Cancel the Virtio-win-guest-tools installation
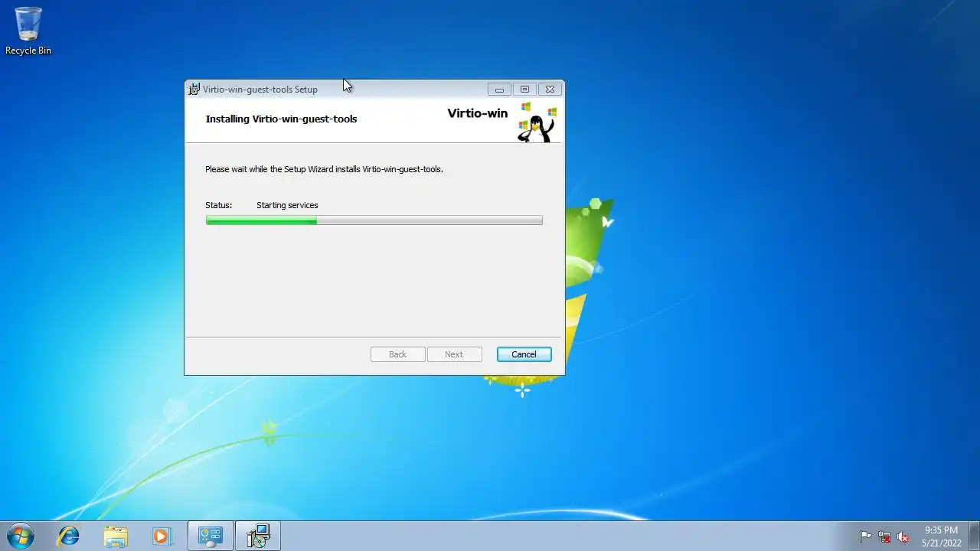Image resolution: width=980 pixels, height=551 pixels. (524, 354)
